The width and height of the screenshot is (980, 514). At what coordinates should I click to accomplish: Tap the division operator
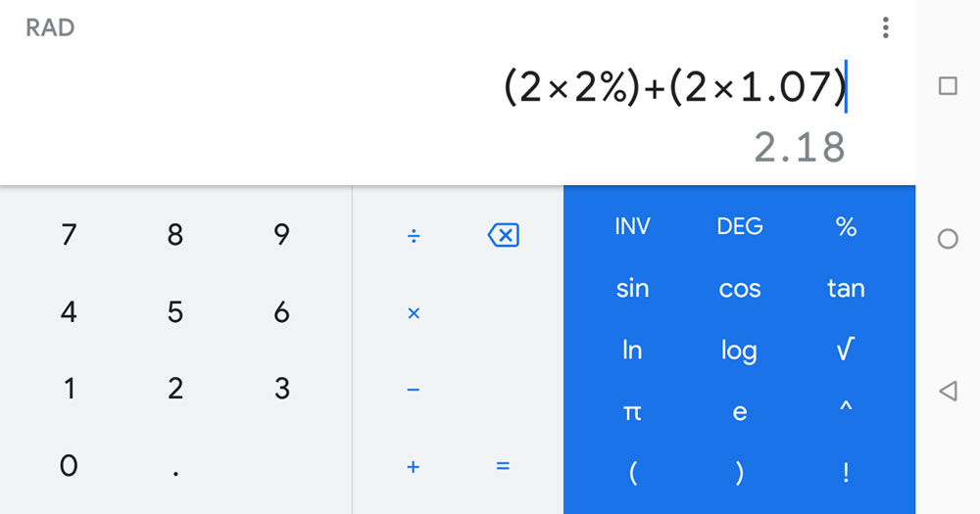click(414, 236)
